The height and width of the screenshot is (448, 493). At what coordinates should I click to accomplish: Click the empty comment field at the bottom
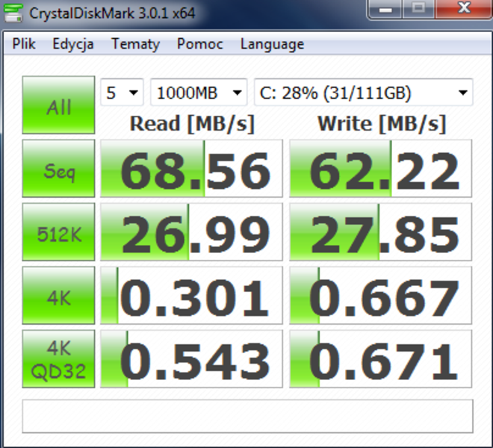click(x=247, y=416)
